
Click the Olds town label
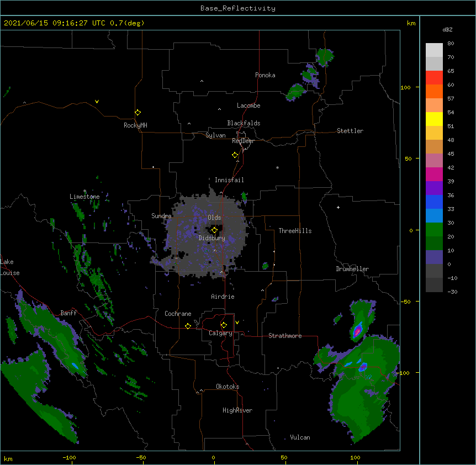[x=214, y=218]
